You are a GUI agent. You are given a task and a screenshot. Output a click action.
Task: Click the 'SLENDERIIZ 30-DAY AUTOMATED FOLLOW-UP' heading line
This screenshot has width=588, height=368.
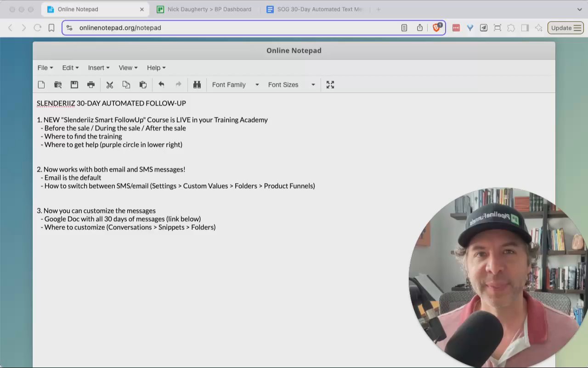pos(111,103)
